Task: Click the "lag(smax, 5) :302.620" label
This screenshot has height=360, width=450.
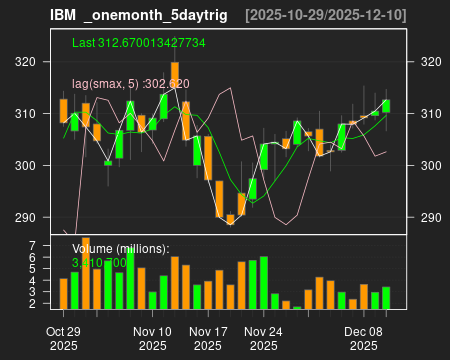Action: [131, 84]
